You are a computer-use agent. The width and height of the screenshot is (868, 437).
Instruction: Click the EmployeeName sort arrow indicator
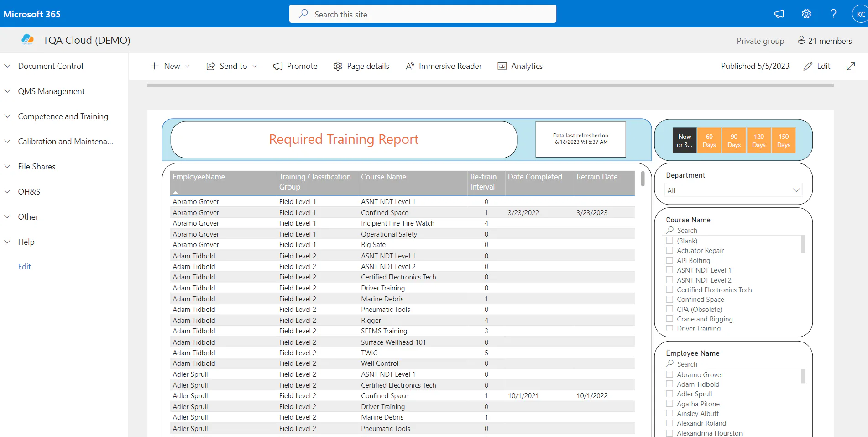click(176, 193)
